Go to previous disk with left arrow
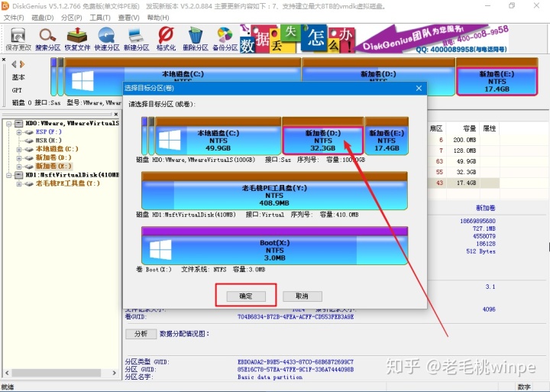This screenshot has width=550, height=392. point(14,64)
